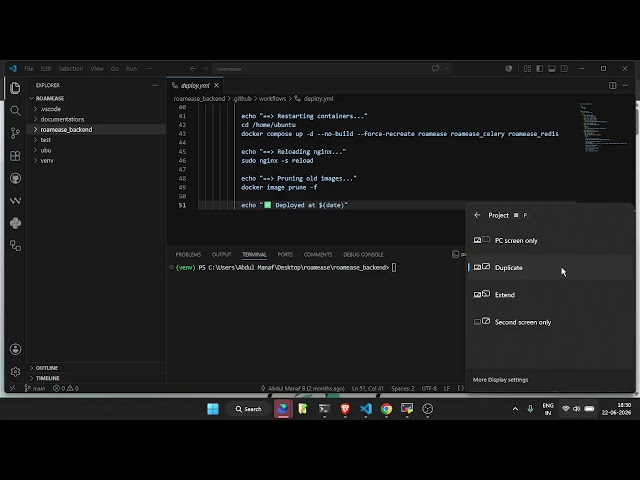Open More Display settings link
The width and height of the screenshot is (640, 480).
(500, 380)
